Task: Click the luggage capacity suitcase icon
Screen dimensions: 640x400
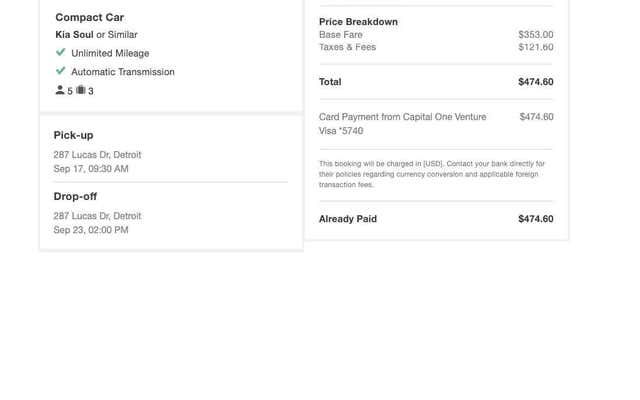Action: tap(81, 90)
